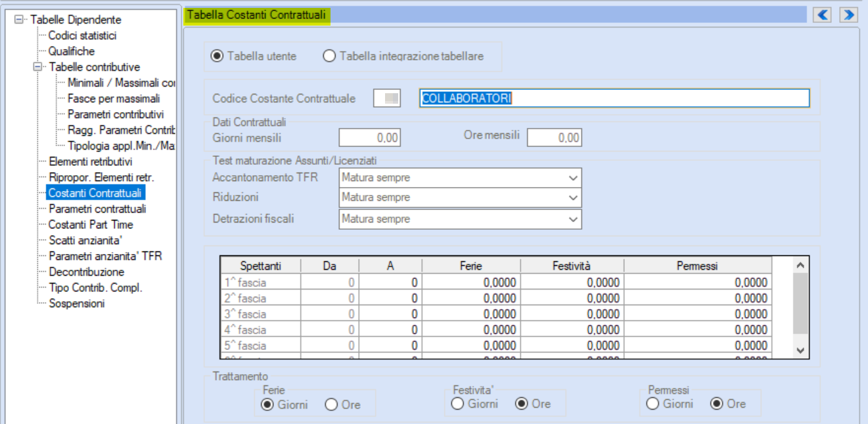Set Festivita' treatment to Giorni
The width and height of the screenshot is (868, 424).
[474, 404]
